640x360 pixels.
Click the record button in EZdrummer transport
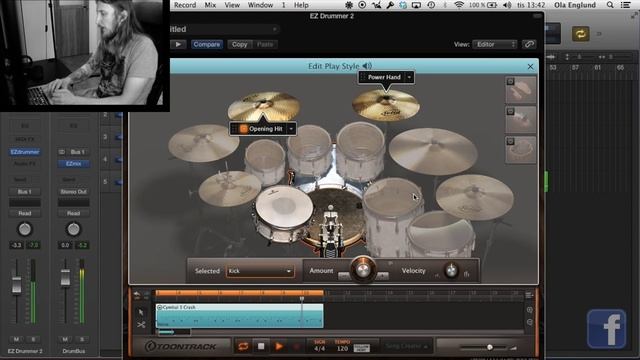(297, 347)
